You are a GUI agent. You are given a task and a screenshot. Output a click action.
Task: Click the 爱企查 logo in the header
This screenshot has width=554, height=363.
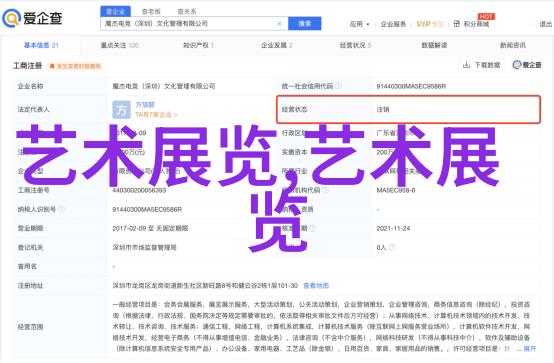[32, 18]
